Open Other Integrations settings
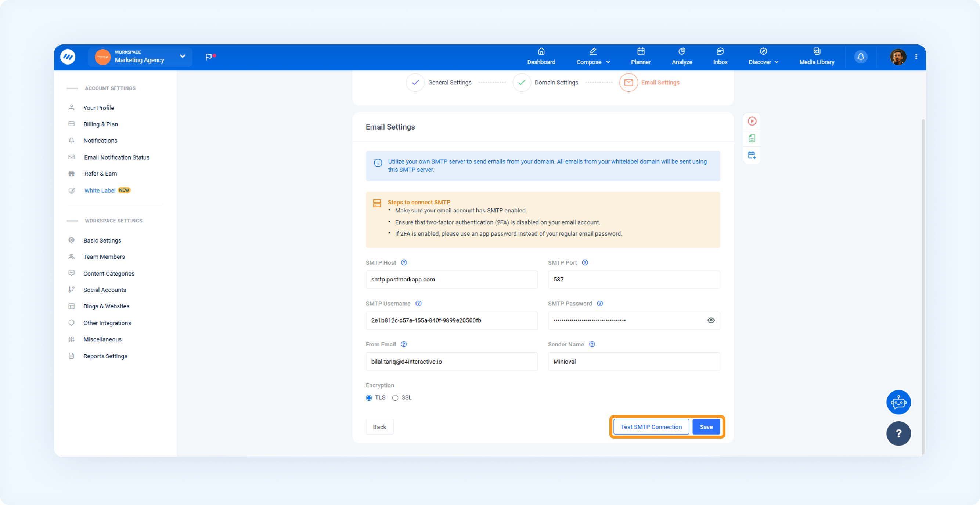980x505 pixels. tap(107, 323)
